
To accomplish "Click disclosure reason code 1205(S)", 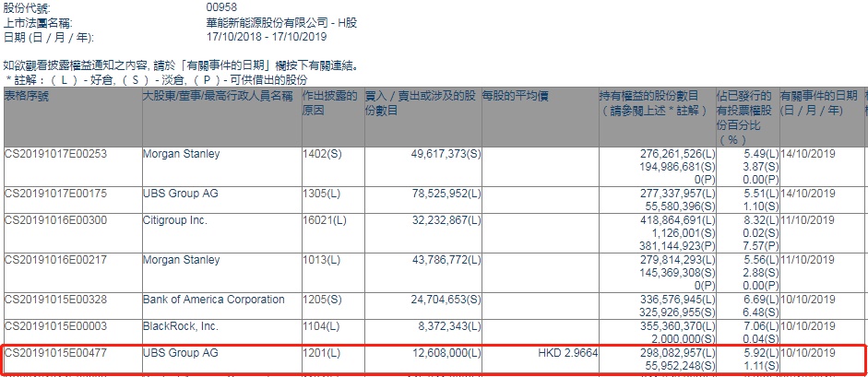I will [322, 300].
